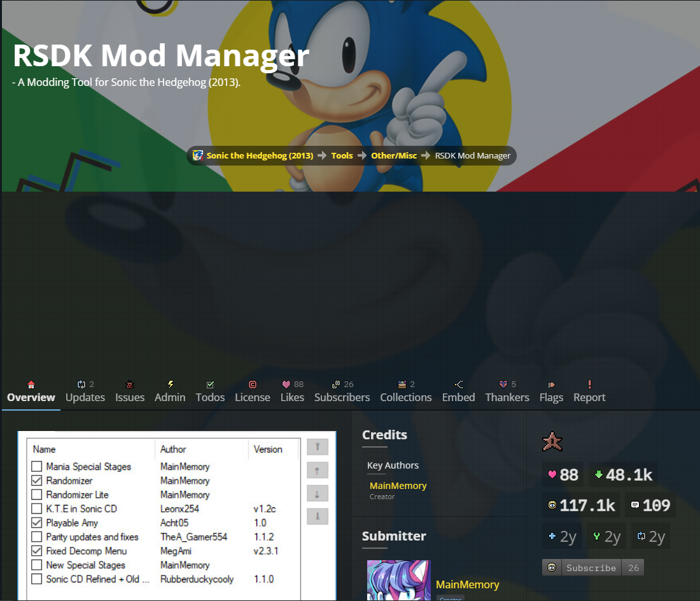The width and height of the screenshot is (700, 601).
Task: Switch to the Updates tab
Action: 85,392
